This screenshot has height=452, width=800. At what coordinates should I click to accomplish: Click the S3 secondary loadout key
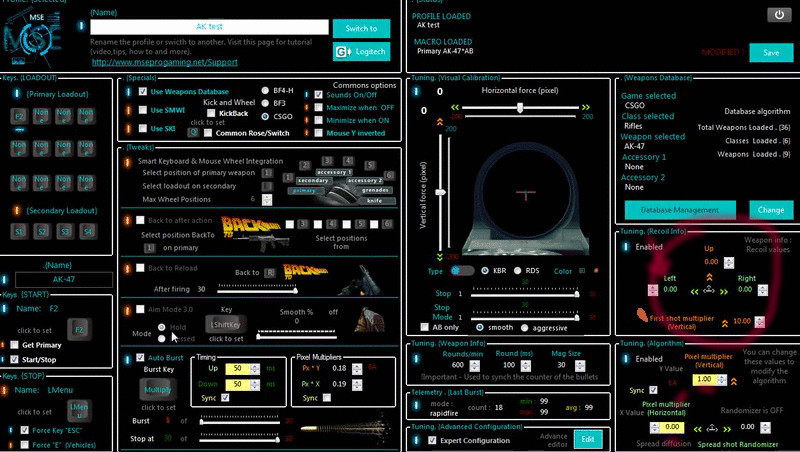tap(65, 232)
